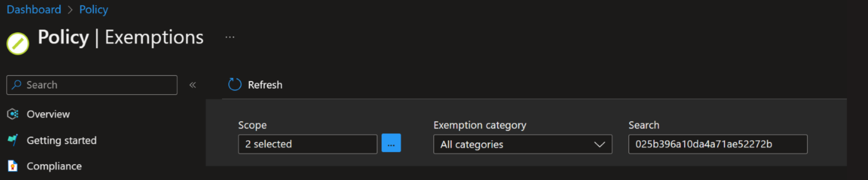Collapse the sidebar with double chevron

(192, 85)
